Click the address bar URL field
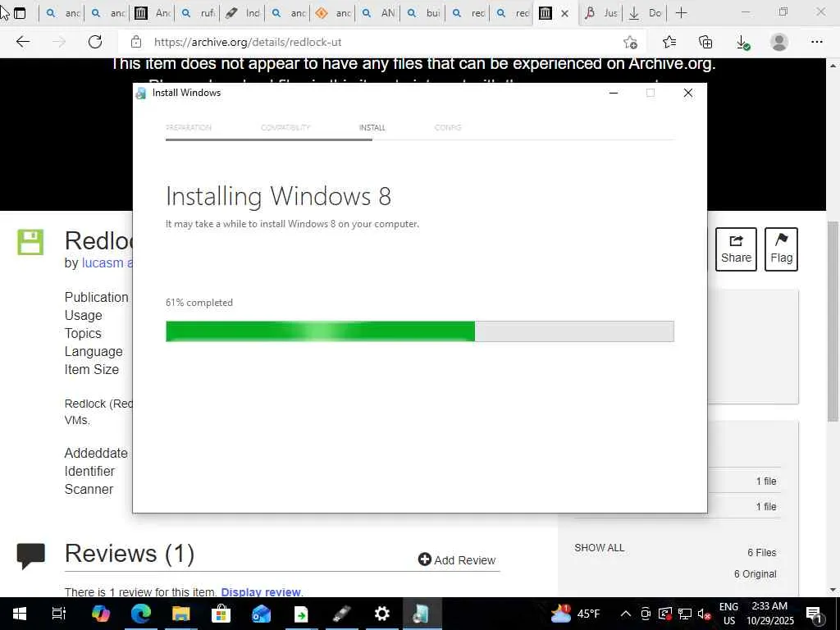The image size is (840, 630). pos(375,42)
